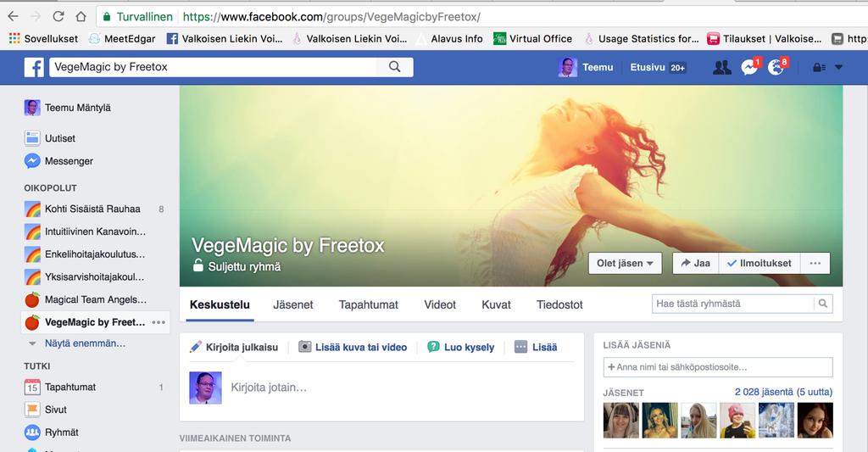Select Keskustelu tab
The width and height of the screenshot is (868, 452).
[220, 304]
